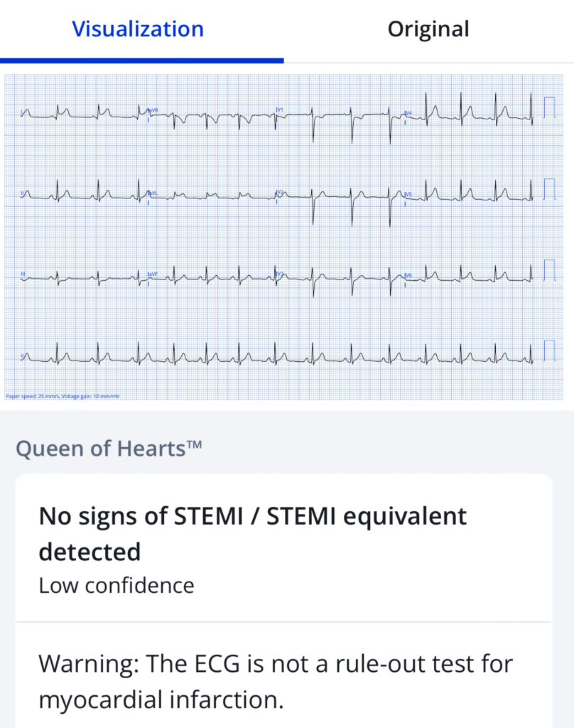Click the V4 lead label
574x728 pixels.
tap(408, 113)
